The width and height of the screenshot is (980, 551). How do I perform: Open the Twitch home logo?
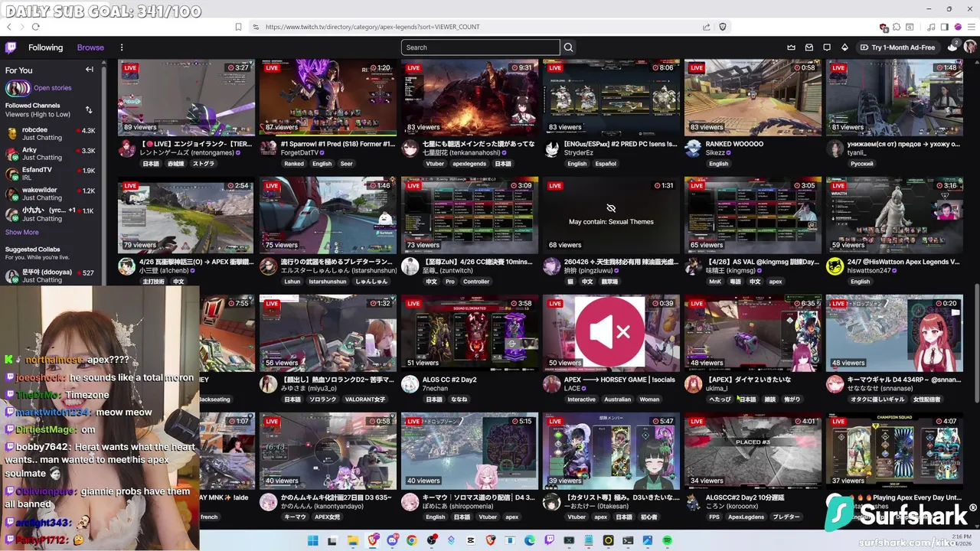pos(11,47)
